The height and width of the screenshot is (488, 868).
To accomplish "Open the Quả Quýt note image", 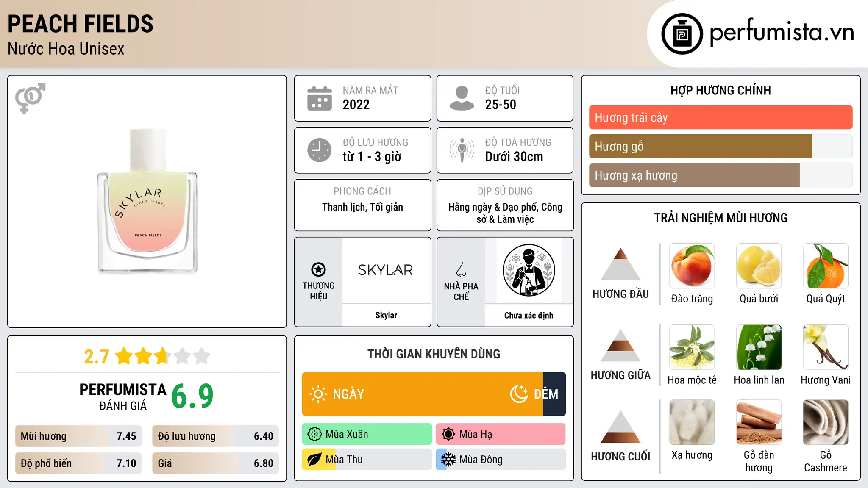I will tap(826, 266).
